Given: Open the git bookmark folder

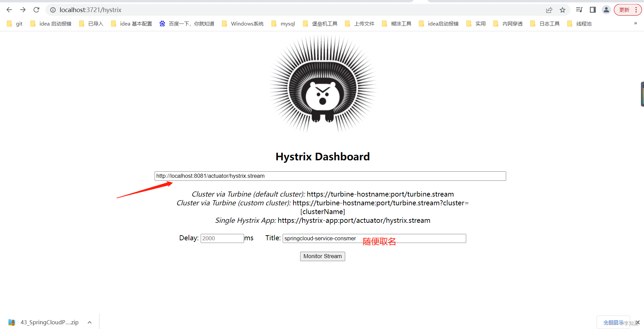Looking at the screenshot, I should tap(15, 24).
